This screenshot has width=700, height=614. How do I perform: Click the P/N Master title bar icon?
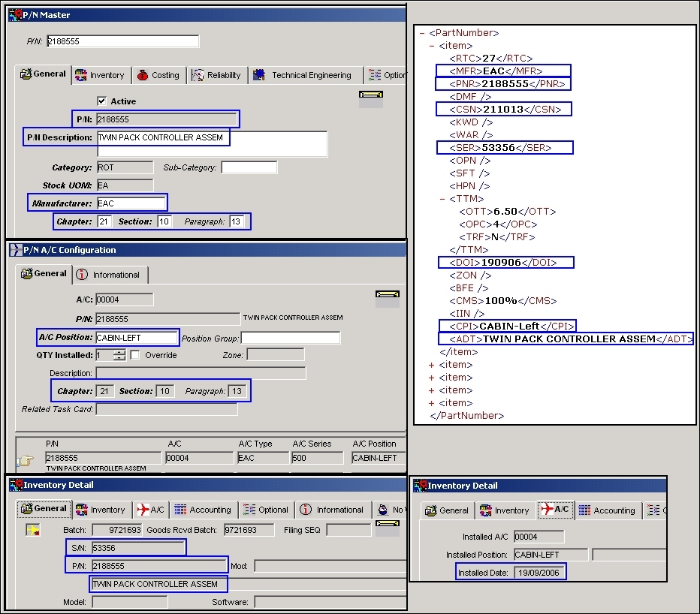(x=16, y=15)
